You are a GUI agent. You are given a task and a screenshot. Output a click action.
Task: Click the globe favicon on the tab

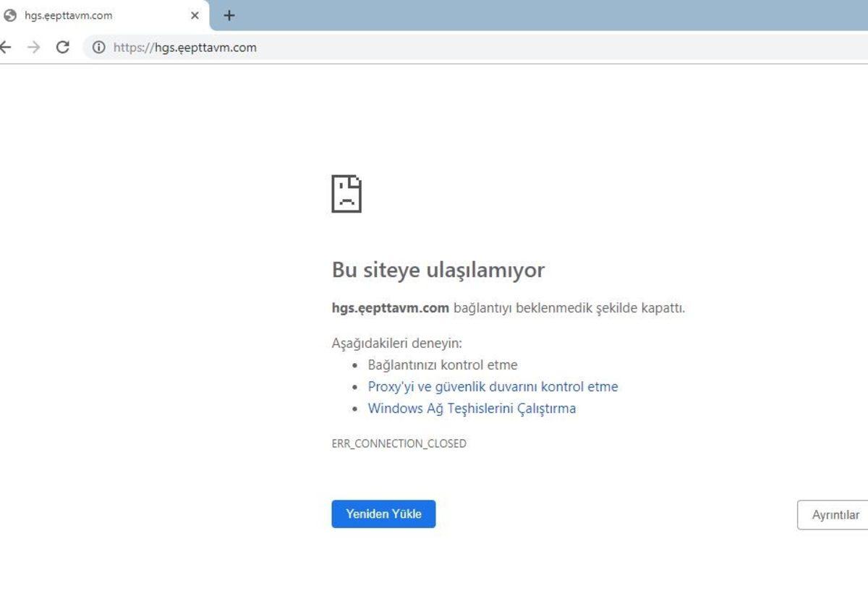[10, 15]
